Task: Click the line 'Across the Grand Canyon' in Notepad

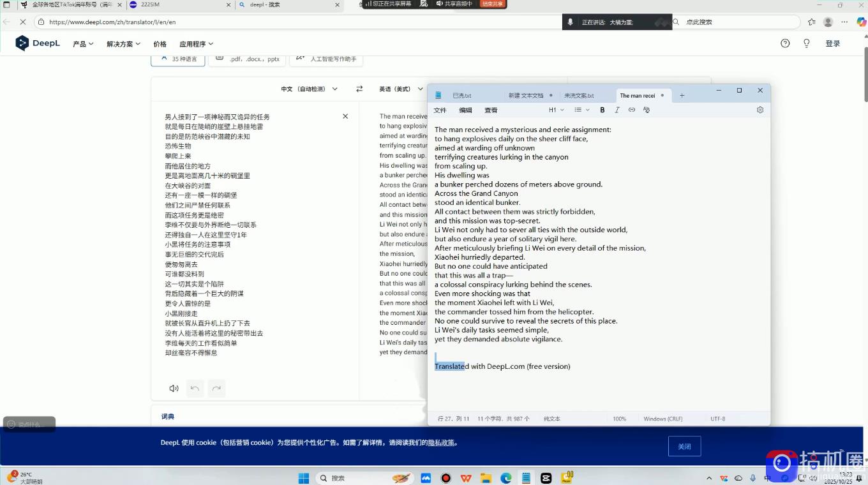Action: coord(476,193)
